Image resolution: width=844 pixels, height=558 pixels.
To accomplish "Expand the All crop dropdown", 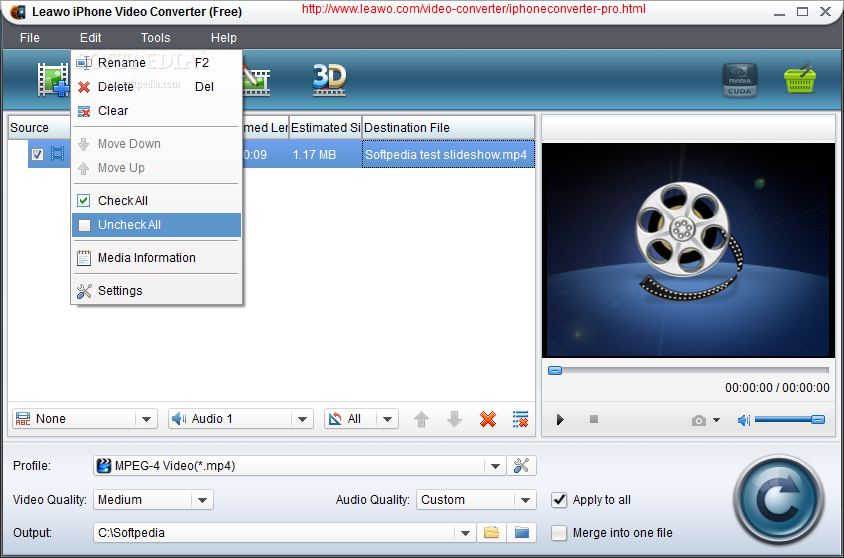I will pos(388,419).
